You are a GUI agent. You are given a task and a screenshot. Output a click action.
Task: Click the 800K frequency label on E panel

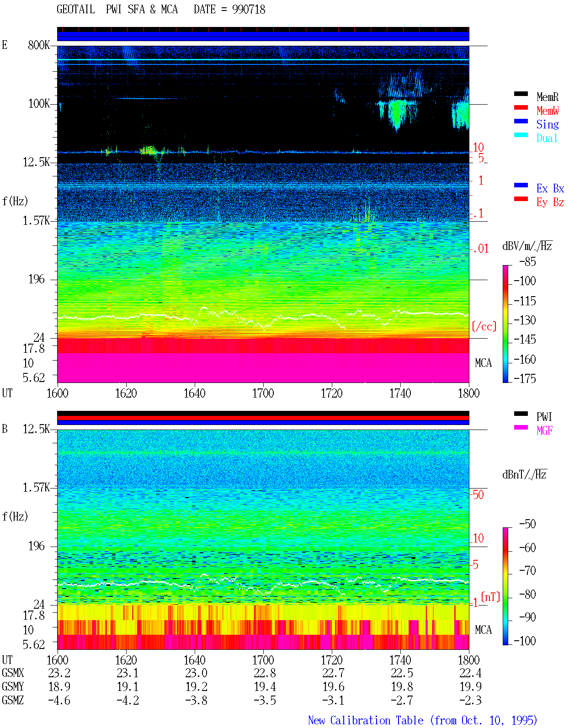(x=39, y=45)
